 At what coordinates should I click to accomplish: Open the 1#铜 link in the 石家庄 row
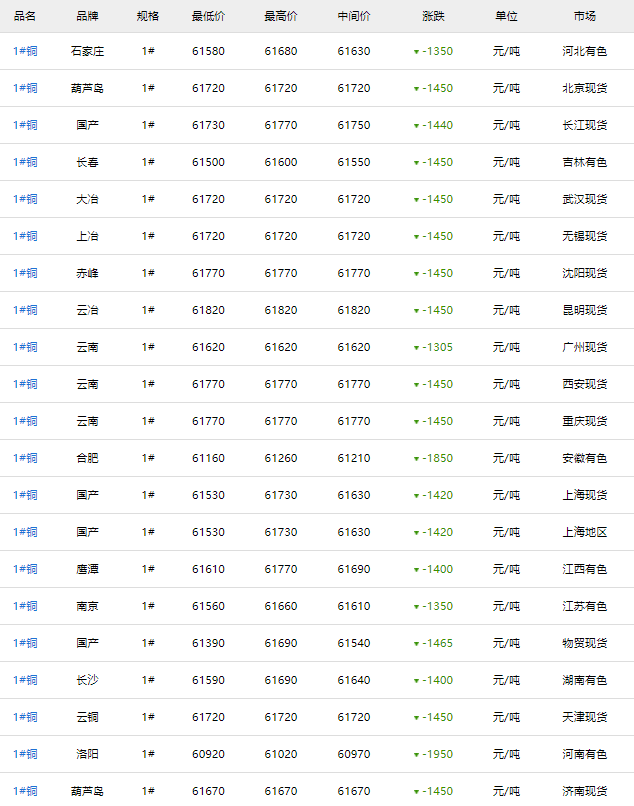[x=25, y=51]
